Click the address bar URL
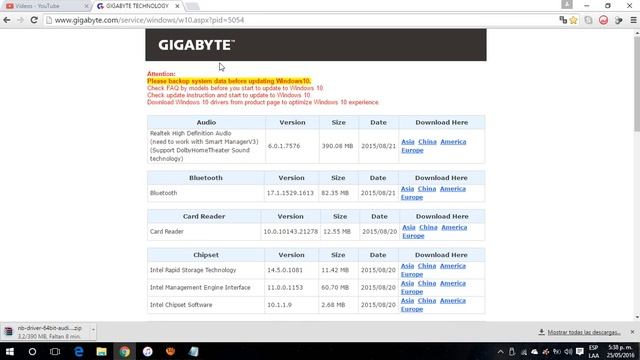640x360 pixels. tap(149, 20)
